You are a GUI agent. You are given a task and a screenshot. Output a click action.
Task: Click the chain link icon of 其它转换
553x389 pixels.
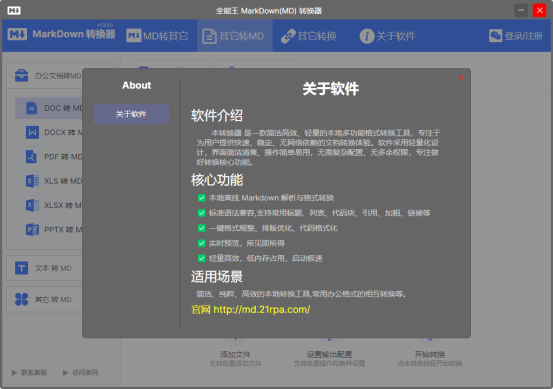point(288,36)
